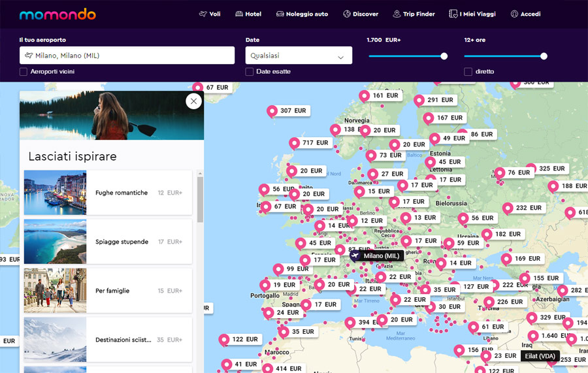Image resolution: width=588 pixels, height=373 pixels.
Task: Click the Accedi login link
Action: tap(526, 14)
